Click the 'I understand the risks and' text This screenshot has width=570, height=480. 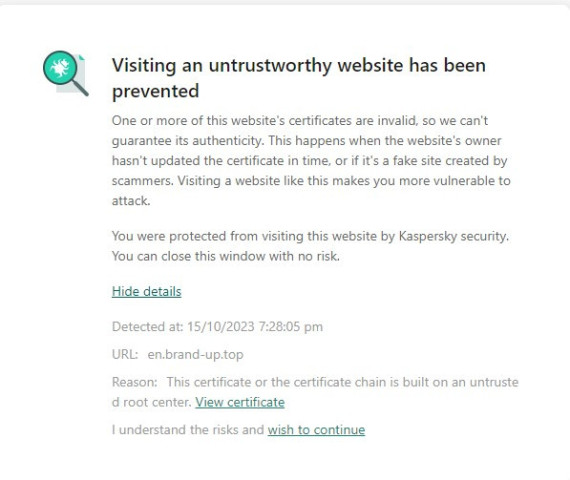point(188,430)
